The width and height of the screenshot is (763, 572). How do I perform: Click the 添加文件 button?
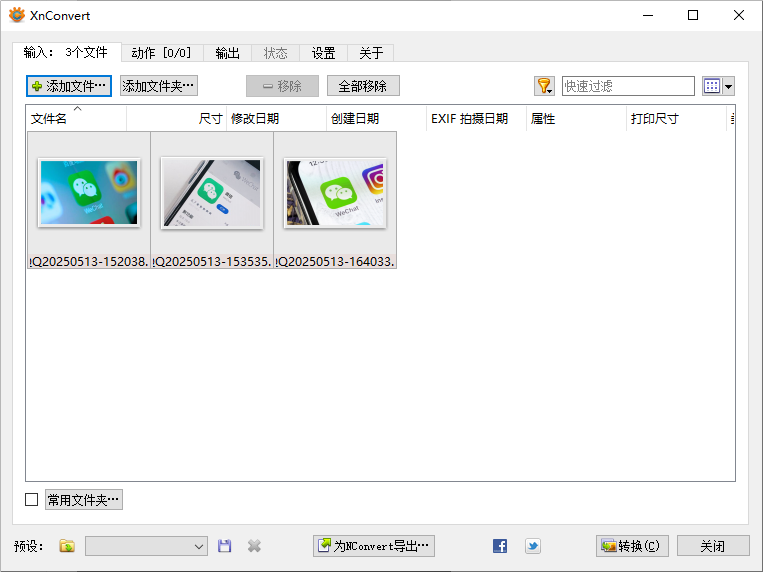[69, 86]
